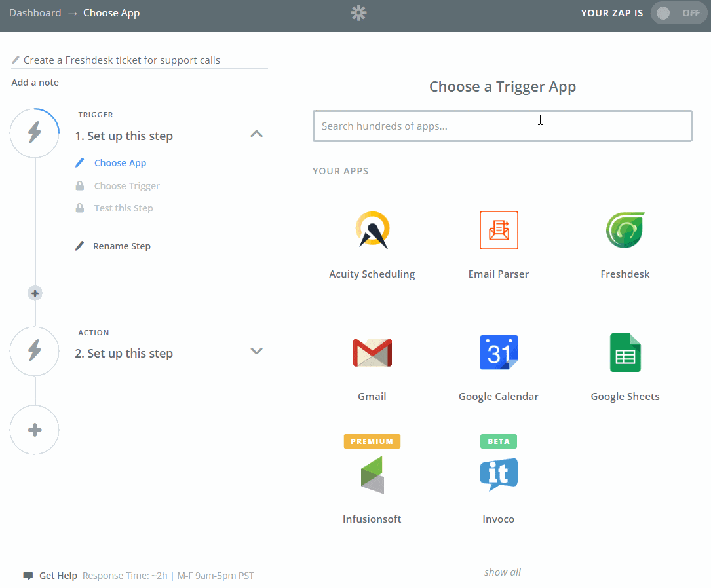Open the Choose App substep
The image size is (711, 588).
point(120,163)
